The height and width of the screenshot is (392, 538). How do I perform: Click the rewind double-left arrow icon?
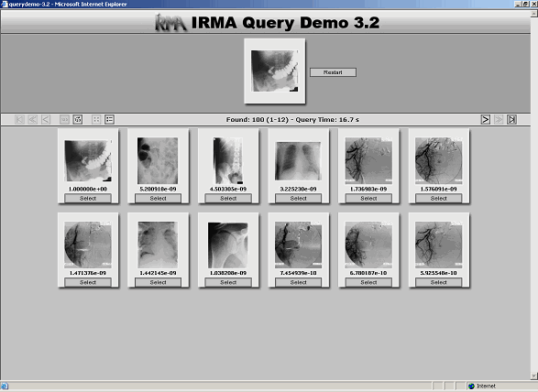tap(33, 119)
